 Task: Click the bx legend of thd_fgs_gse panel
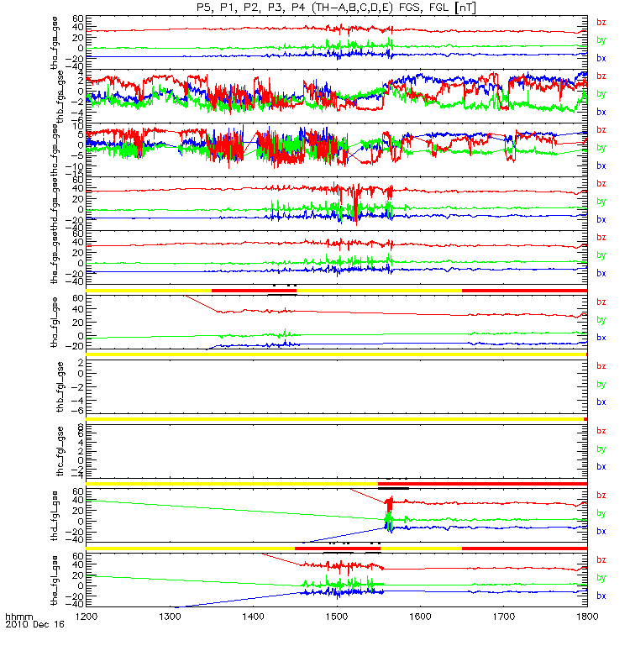(601, 219)
